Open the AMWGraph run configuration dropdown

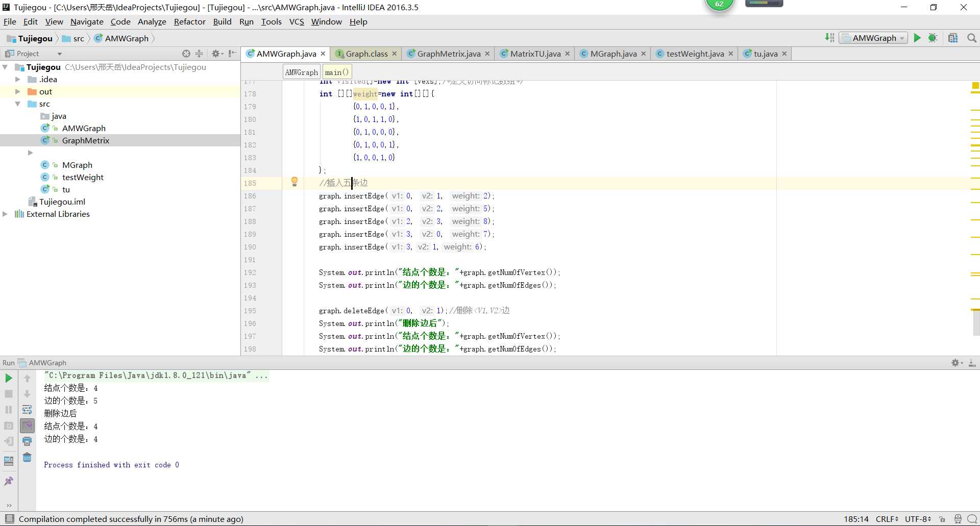tap(873, 38)
